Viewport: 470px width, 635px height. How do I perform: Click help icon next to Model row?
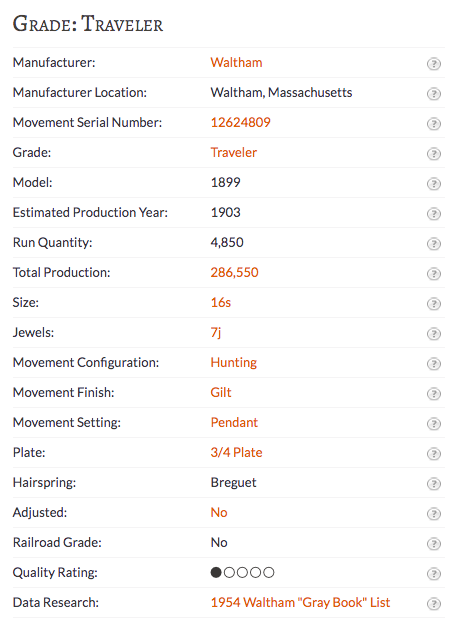click(x=434, y=184)
